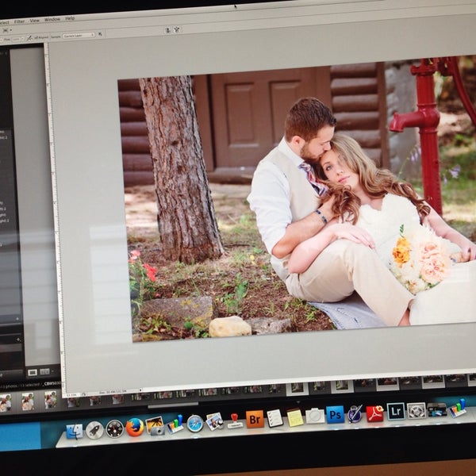476x476 pixels.
Task: Click the Photoshop zoom percentage field
Action: (x=71, y=395)
